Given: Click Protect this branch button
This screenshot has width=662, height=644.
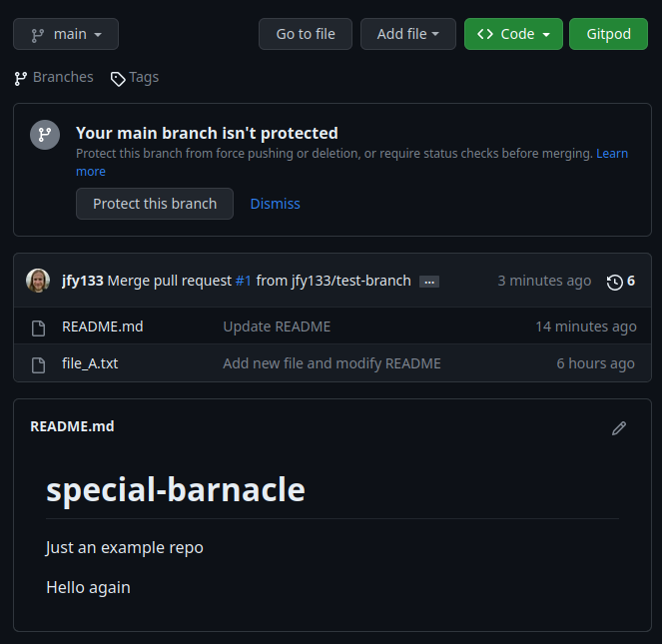Looking at the screenshot, I should tap(155, 204).
